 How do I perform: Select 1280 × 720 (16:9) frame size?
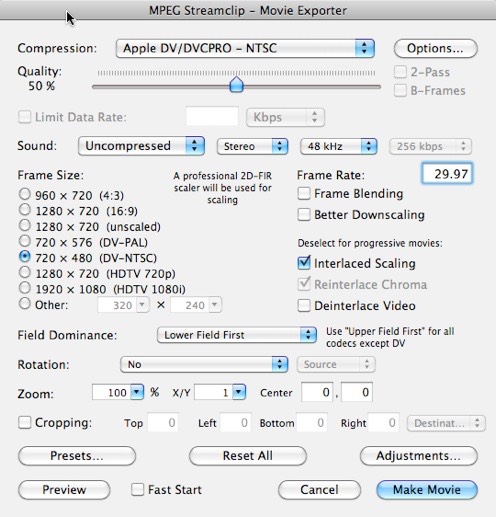coord(24,210)
